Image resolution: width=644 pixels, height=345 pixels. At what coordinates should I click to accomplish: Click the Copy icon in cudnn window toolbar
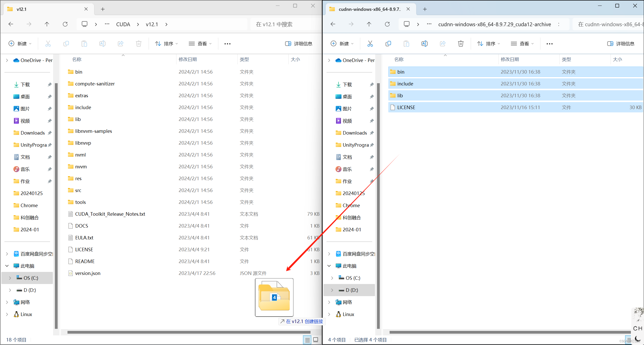pos(388,44)
